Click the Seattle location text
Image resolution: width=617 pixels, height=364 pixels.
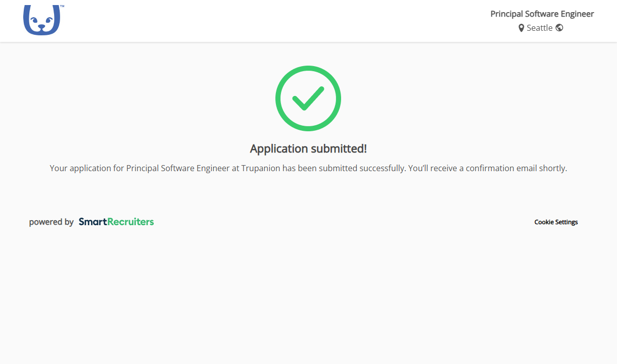(x=539, y=28)
